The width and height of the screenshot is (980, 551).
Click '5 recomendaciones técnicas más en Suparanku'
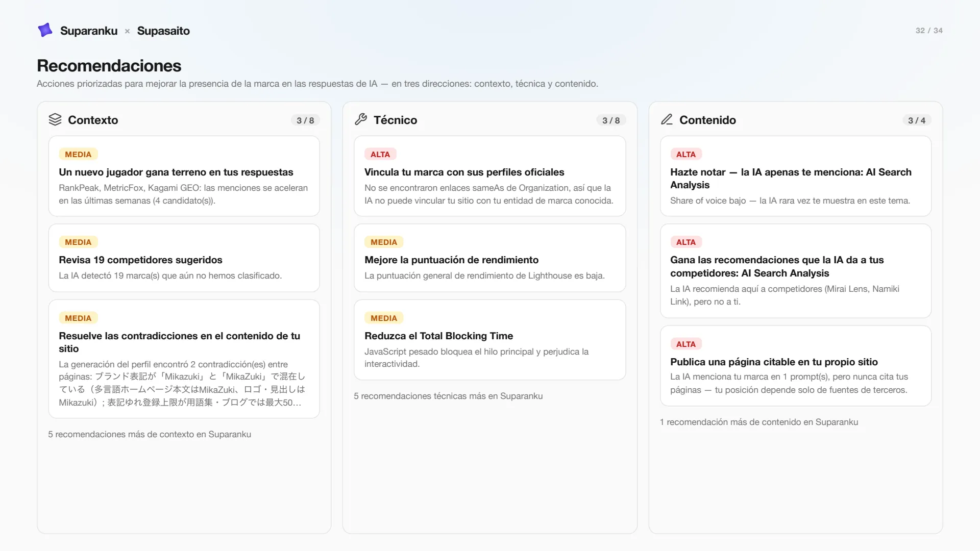point(448,396)
